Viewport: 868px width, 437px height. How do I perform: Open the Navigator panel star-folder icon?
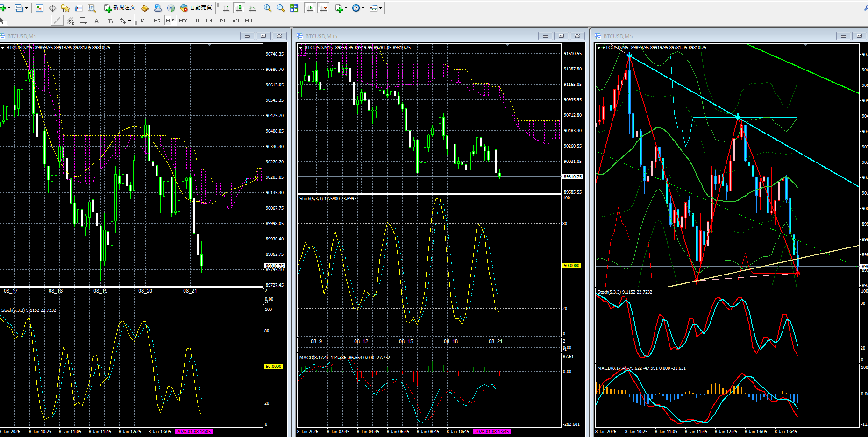pyautogui.click(x=65, y=8)
